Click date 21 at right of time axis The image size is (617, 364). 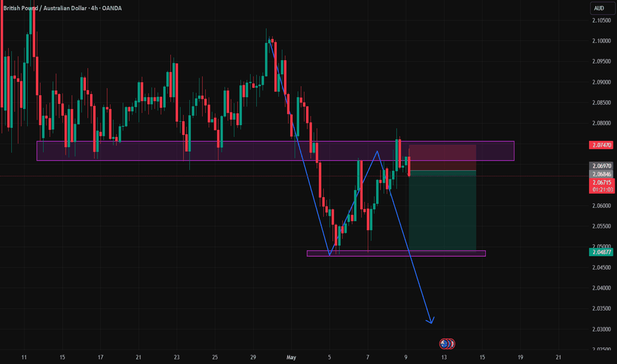[x=558, y=357]
